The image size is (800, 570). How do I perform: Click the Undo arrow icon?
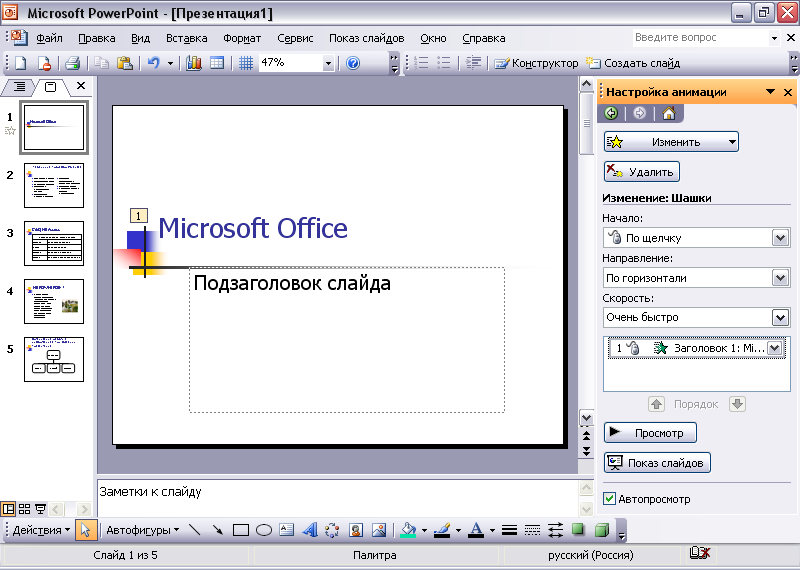[154, 63]
